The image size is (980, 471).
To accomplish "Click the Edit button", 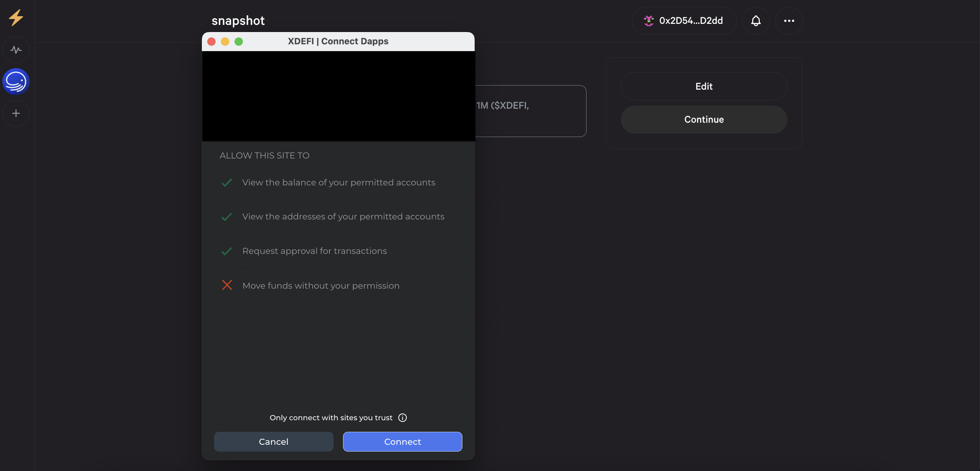I will click(x=703, y=86).
